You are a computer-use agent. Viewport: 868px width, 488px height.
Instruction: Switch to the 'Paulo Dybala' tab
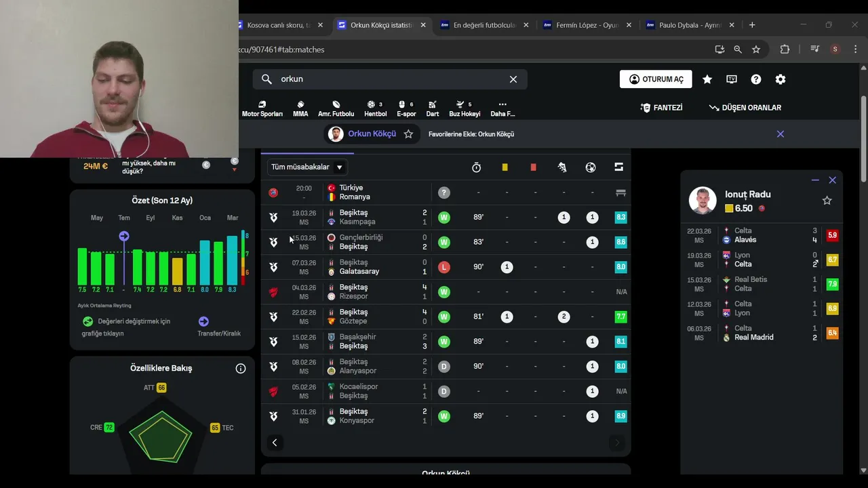pos(690,25)
